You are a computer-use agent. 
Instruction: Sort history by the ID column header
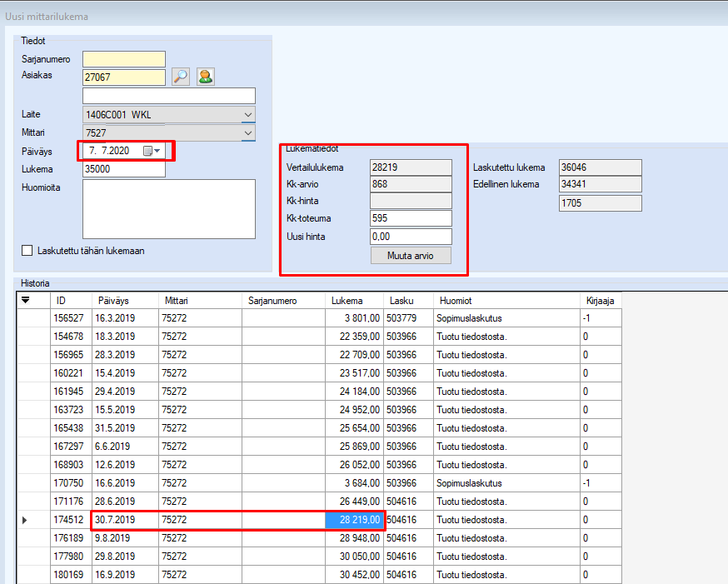pyautogui.click(x=71, y=301)
